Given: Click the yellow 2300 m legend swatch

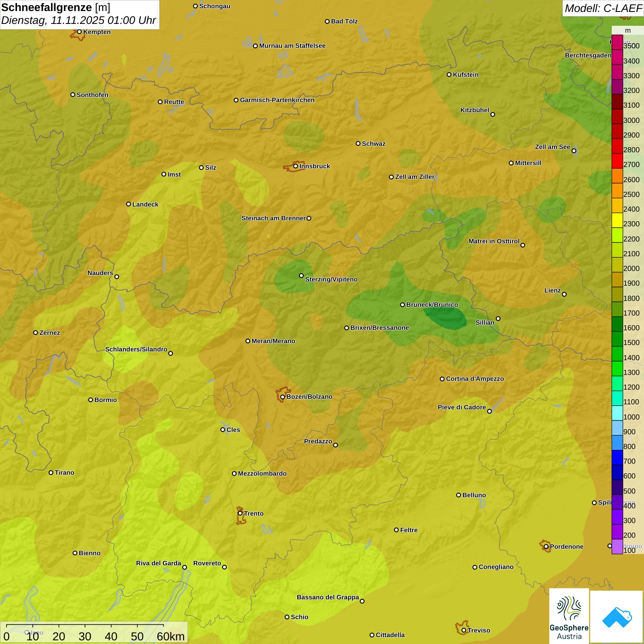Looking at the screenshot, I should point(617,220).
